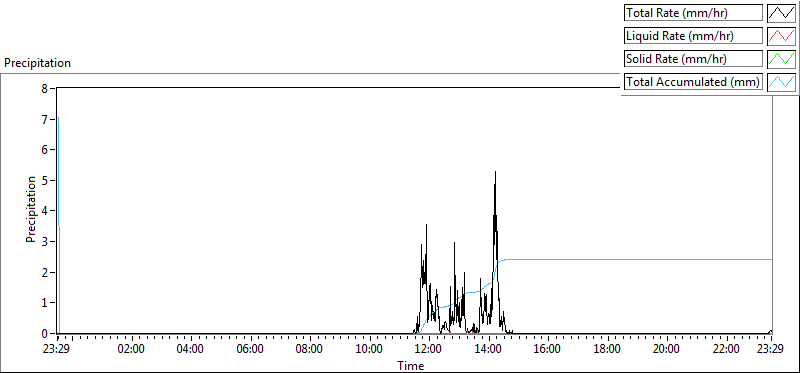Click the 18:00 time axis label
Viewport: 800px width, 373px height.
coord(608,350)
